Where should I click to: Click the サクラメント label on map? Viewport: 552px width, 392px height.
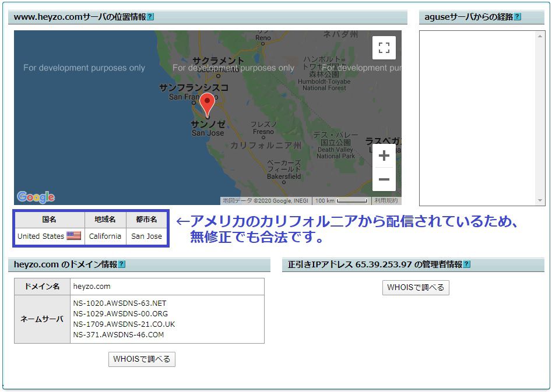coord(218,61)
